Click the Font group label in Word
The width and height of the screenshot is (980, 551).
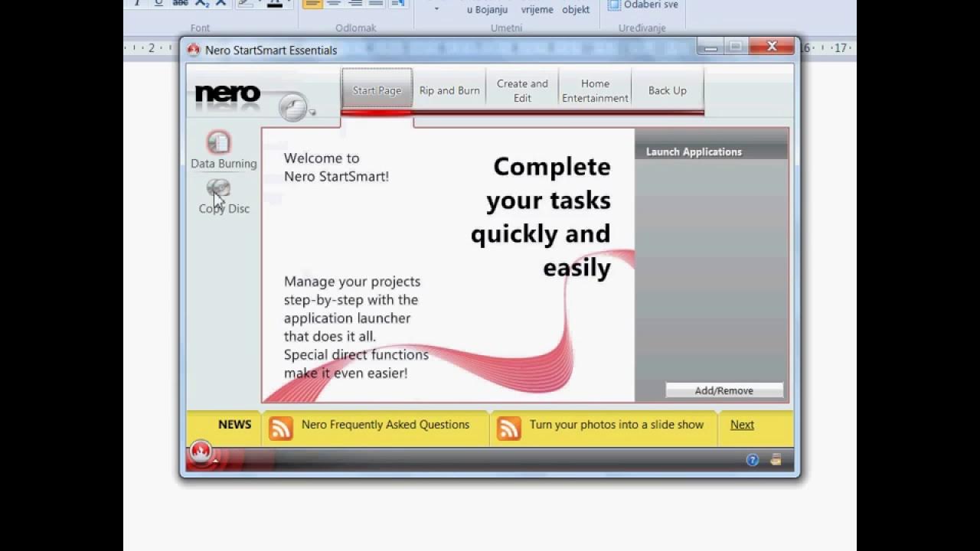(200, 28)
